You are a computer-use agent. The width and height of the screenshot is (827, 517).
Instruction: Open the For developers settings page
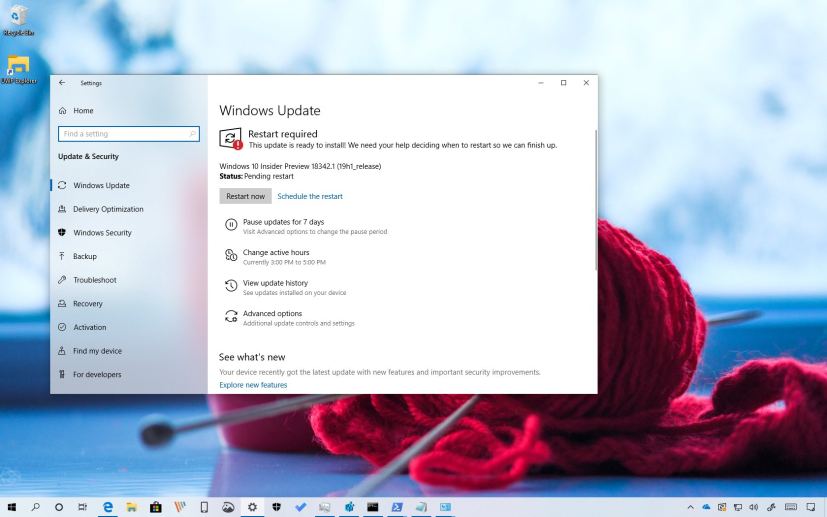pyautogui.click(x=97, y=375)
